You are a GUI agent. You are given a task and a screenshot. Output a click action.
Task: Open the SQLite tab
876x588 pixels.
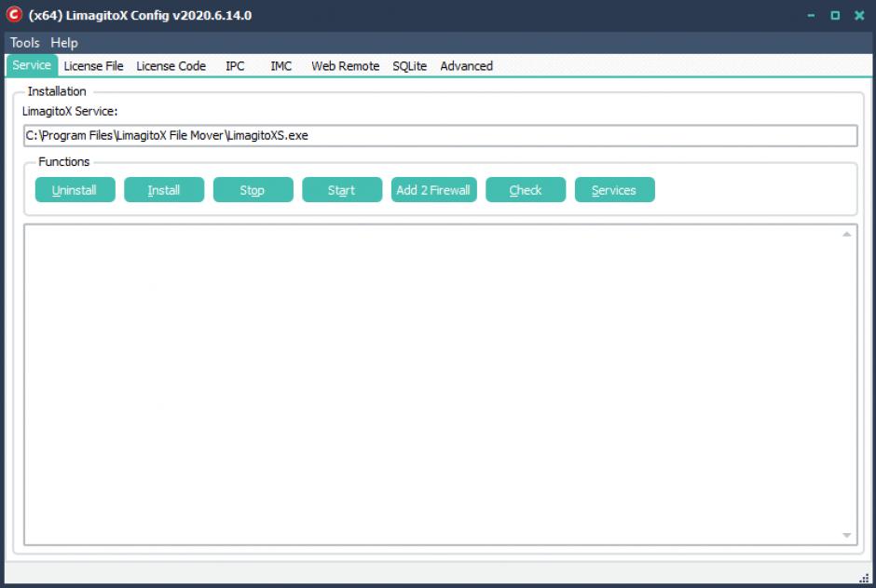click(x=409, y=66)
